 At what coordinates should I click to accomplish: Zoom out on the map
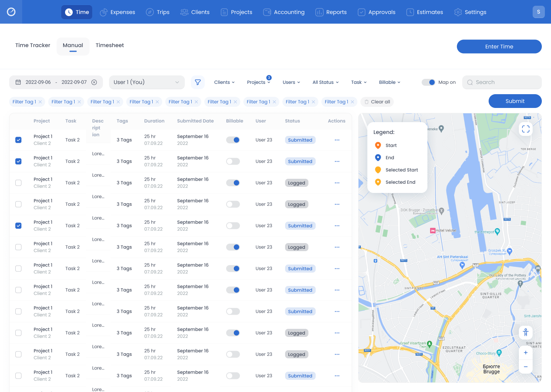click(x=526, y=367)
